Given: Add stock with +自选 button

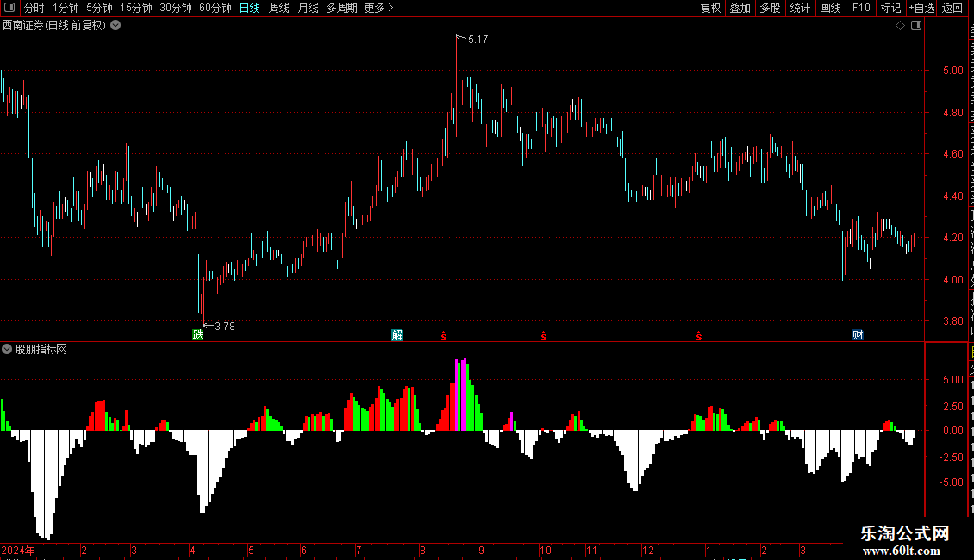Looking at the screenshot, I should click(921, 8).
